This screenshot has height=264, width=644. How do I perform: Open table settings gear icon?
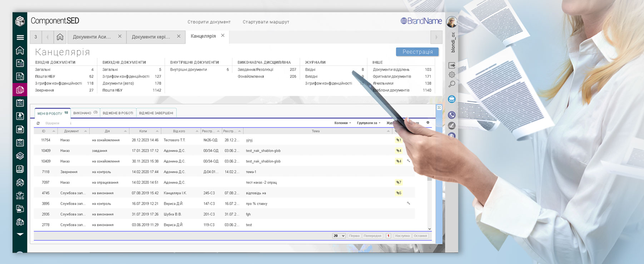tap(428, 123)
